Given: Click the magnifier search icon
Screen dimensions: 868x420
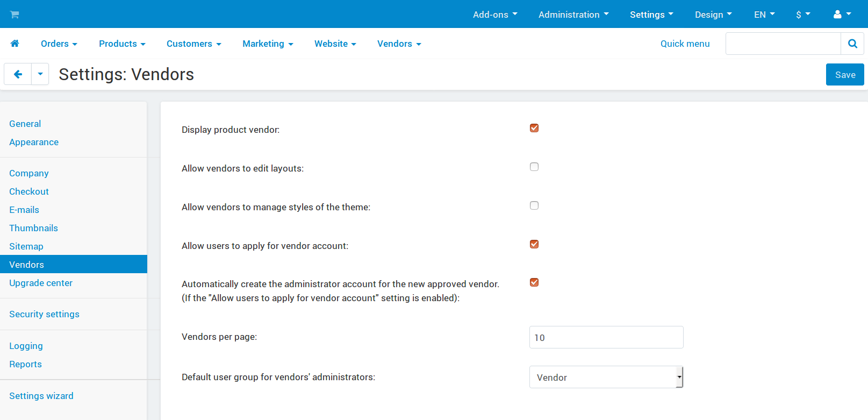Looking at the screenshot, I should (x=852, y=44).
